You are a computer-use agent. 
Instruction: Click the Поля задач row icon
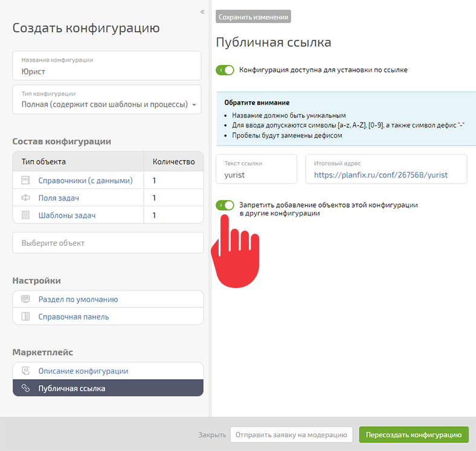[25, 198]
